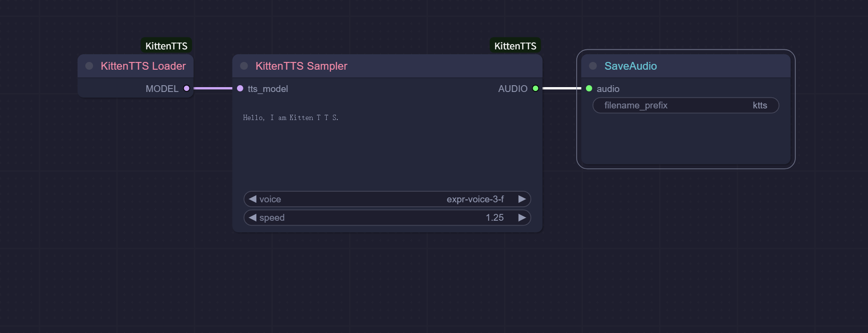Click the audio input label on SaveAudio
Viewport: 868px width, 333px height.
(608, 89)
